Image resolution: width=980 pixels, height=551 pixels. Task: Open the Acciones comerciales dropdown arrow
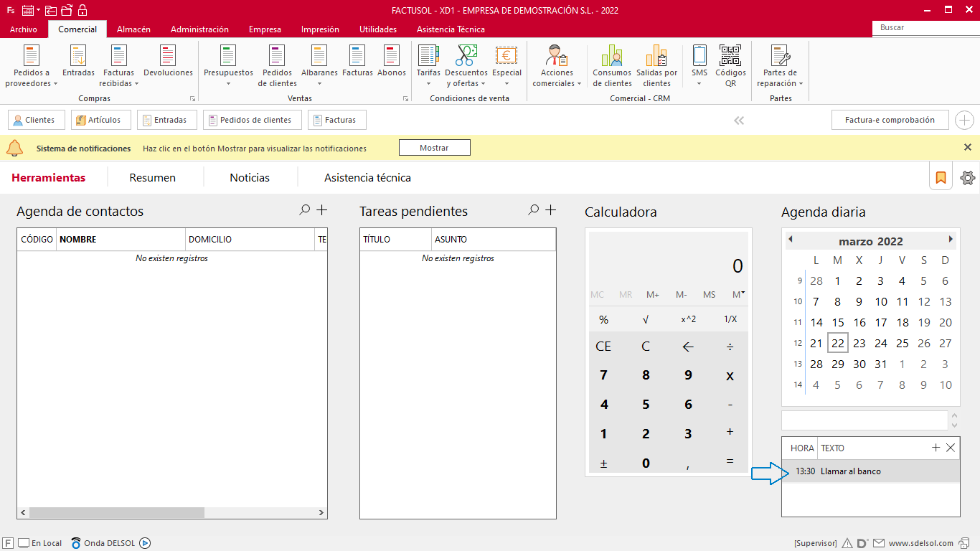pos(579,84)
